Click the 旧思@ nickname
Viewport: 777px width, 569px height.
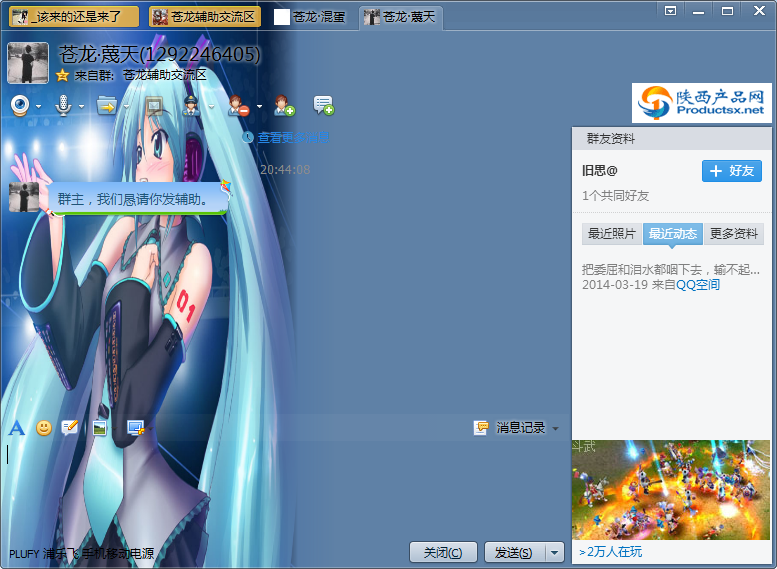(600, 171)
